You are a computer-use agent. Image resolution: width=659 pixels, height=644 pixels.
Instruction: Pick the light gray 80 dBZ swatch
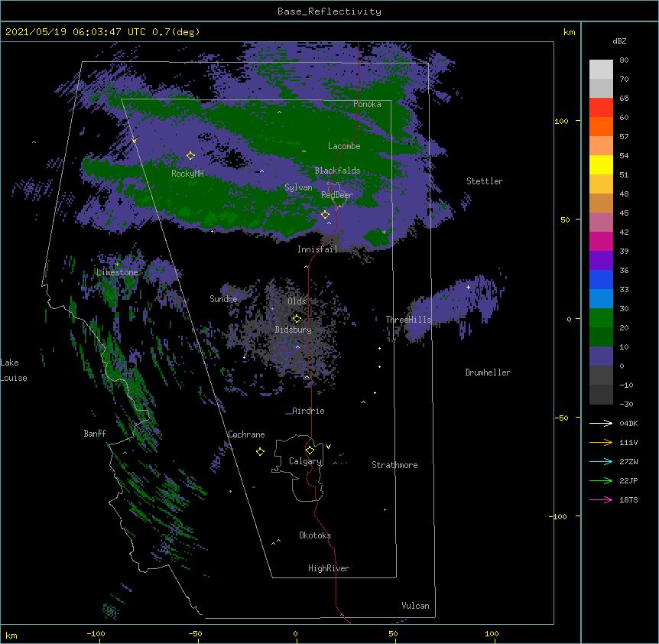tap(601, 70)
